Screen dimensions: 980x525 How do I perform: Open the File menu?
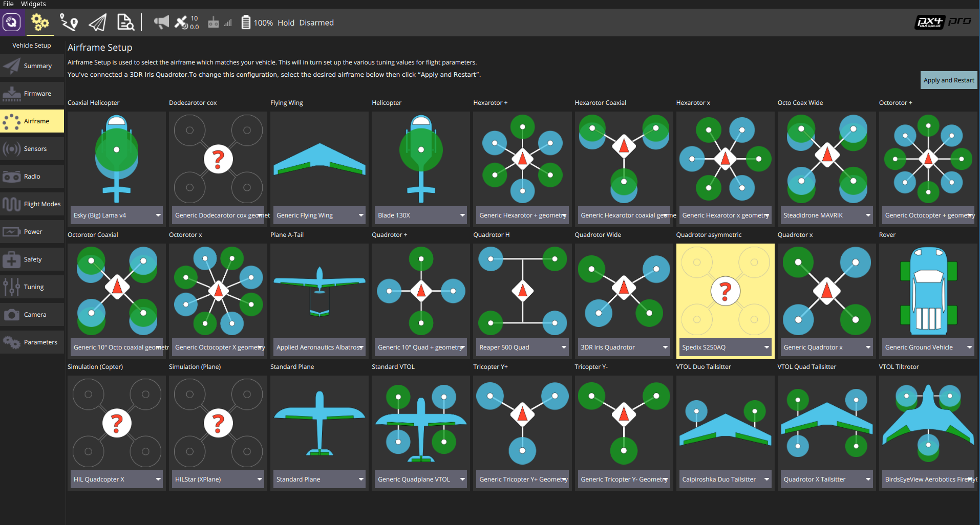pyautogui.click(x=8, y=4)
